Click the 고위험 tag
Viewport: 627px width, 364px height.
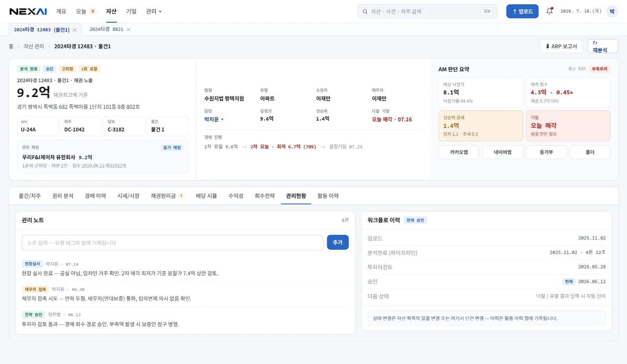(67, 69)
